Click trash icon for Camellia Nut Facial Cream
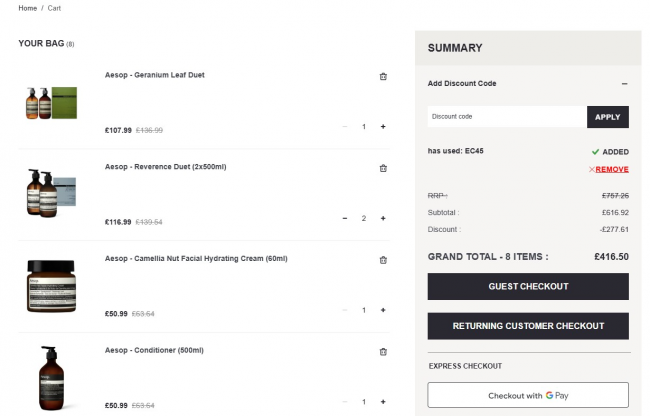 [383, 260]
